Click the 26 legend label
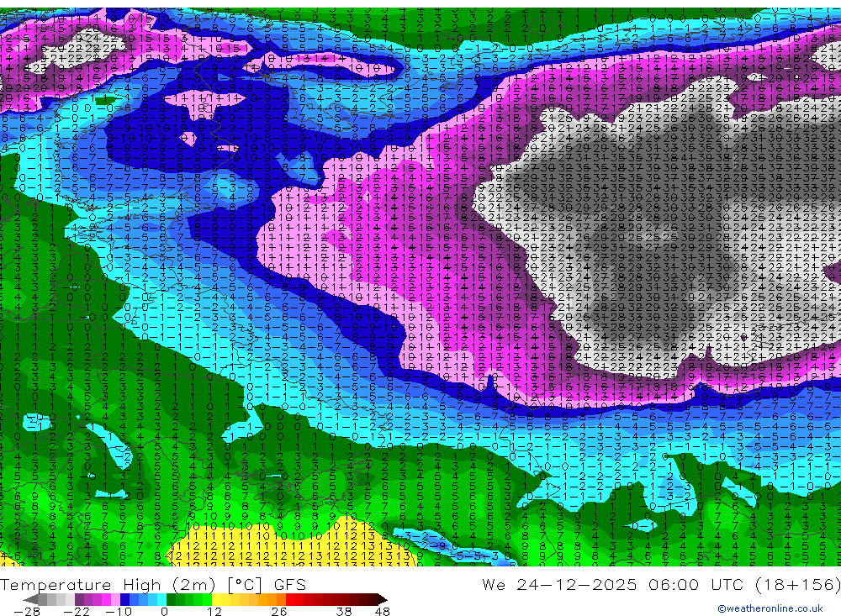841x616 pixels. click(279, 611)
